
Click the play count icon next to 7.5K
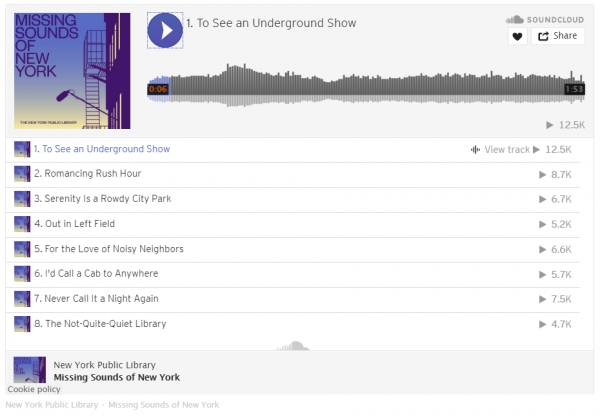pos(542,299)
